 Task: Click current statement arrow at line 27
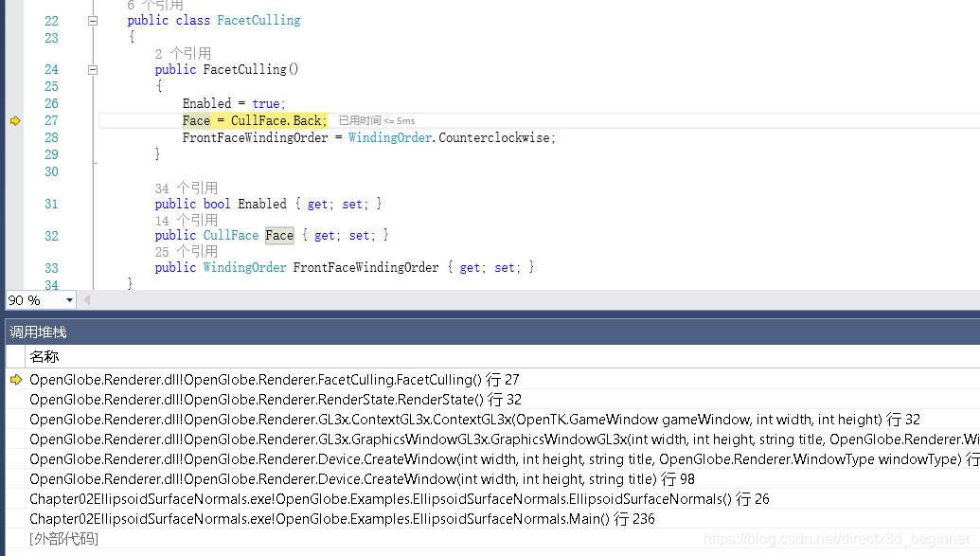coord(16,120)
